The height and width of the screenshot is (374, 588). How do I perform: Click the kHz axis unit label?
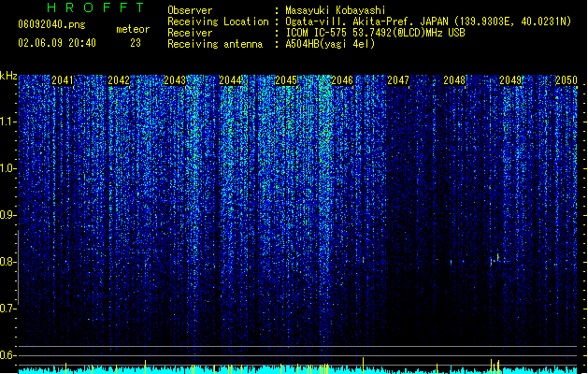click(8, 76)
